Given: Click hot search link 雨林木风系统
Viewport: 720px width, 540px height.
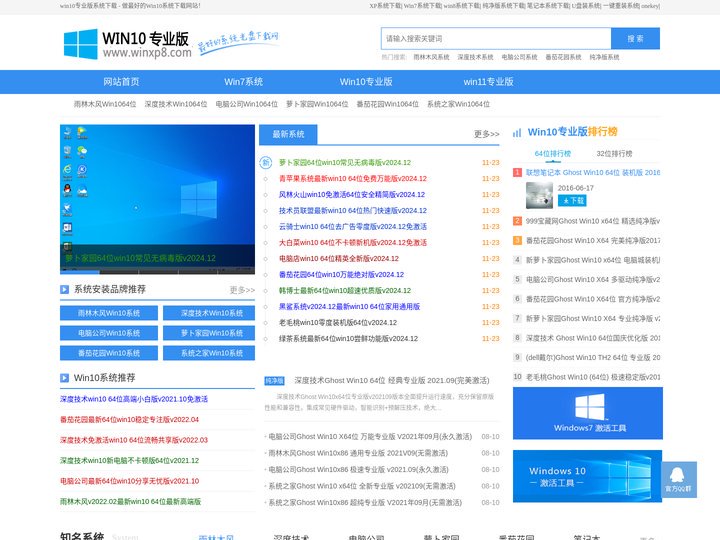Looking at the screenshot, I should (x=431, y=57).
